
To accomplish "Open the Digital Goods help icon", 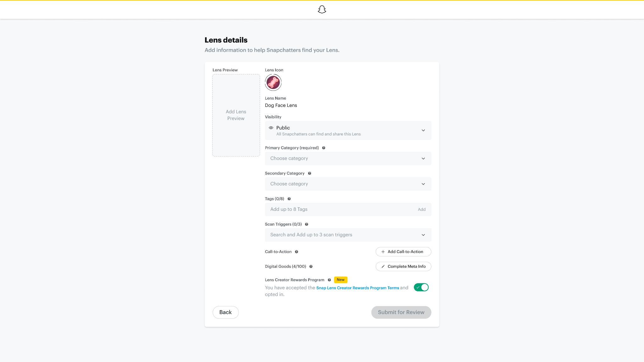I will [311, 266].
